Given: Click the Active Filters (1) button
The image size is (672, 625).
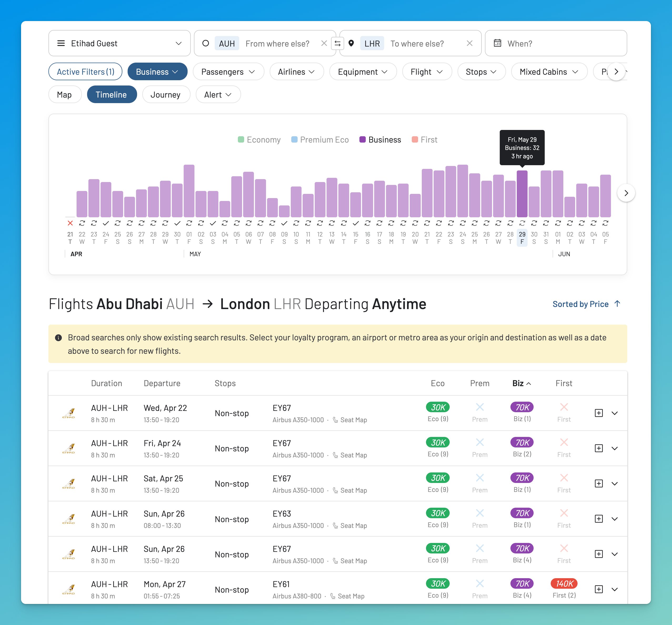Looking at the screenshot, I should [85, 71].
